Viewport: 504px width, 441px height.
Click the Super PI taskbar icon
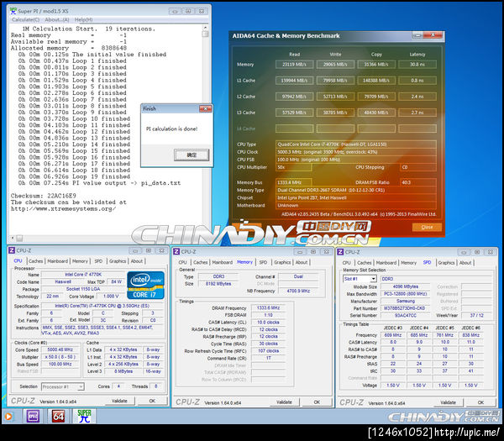coord(84,417)
